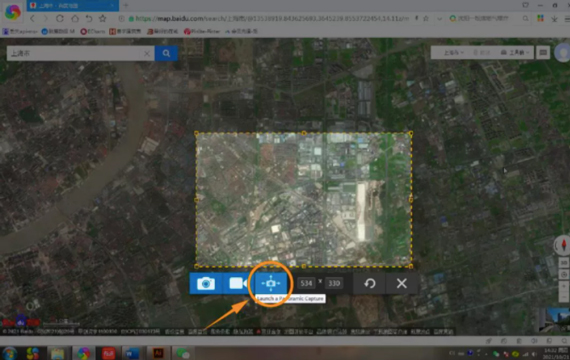Launch a Panoramic Capture
The height and width of the screenshot is (360, 570).
pyautogui.click(x=271, y=283)
